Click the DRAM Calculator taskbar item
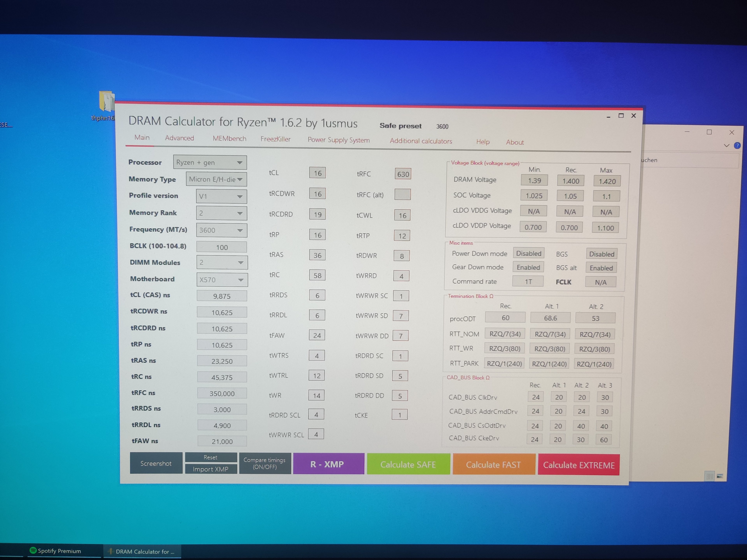Viewport: 747px width, 560px height. pyautogui.click(x=142, y=552)
